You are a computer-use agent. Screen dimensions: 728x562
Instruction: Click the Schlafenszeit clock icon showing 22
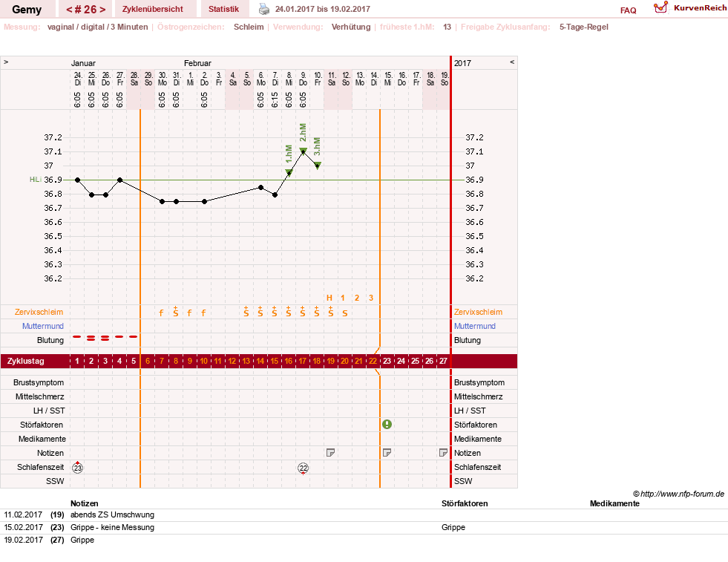304,468
